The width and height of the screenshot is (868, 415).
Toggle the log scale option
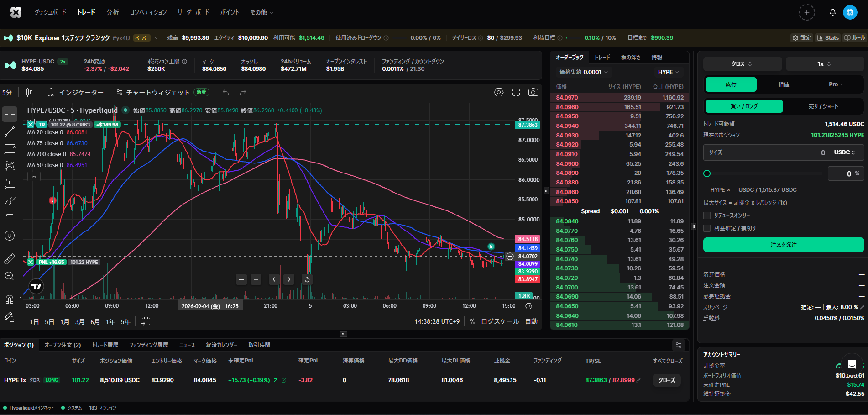(x=500, y=321)
